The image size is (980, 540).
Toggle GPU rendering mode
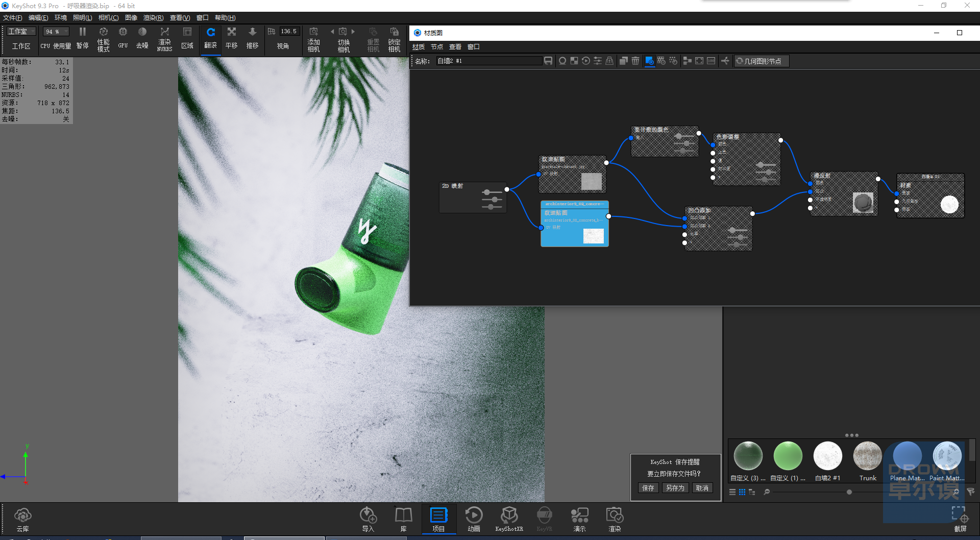(x=123, y=39)
